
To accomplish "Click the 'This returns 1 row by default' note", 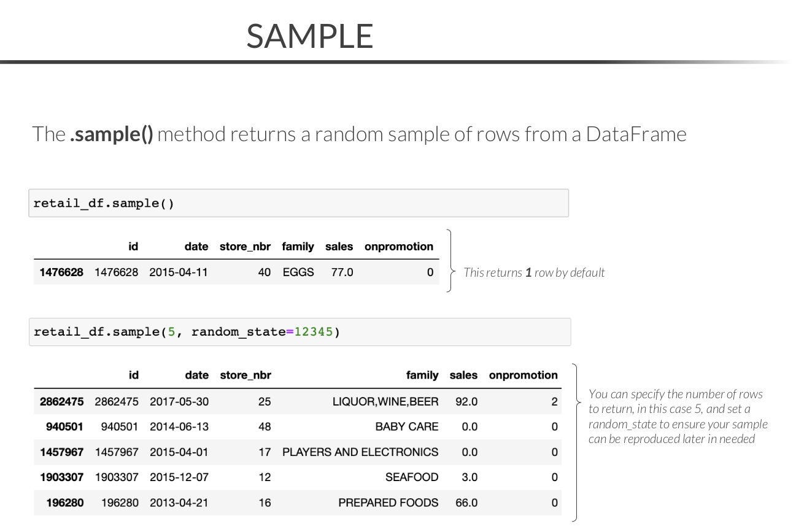I will coord(534,272).
